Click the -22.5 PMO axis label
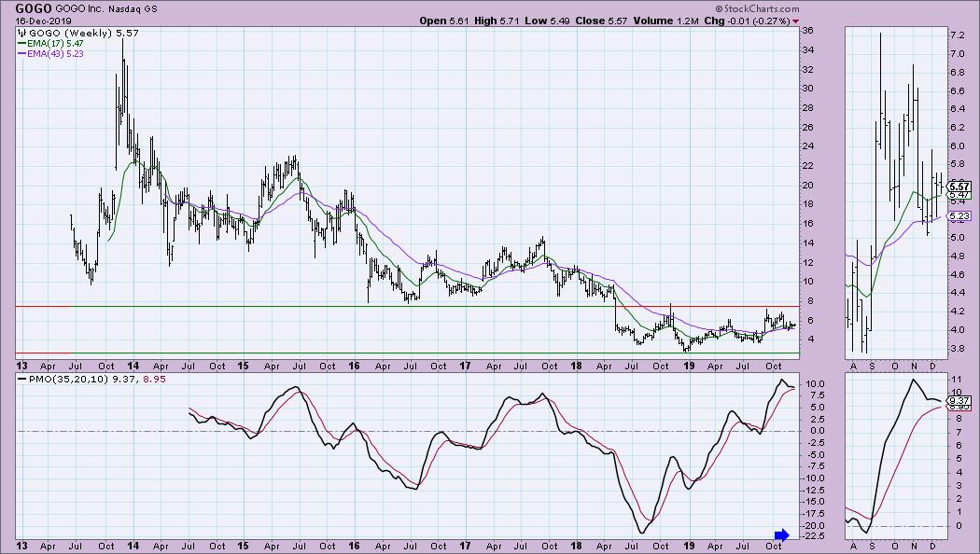The width and height of the screenshot is (980, 554). click(x=815, y=537)
